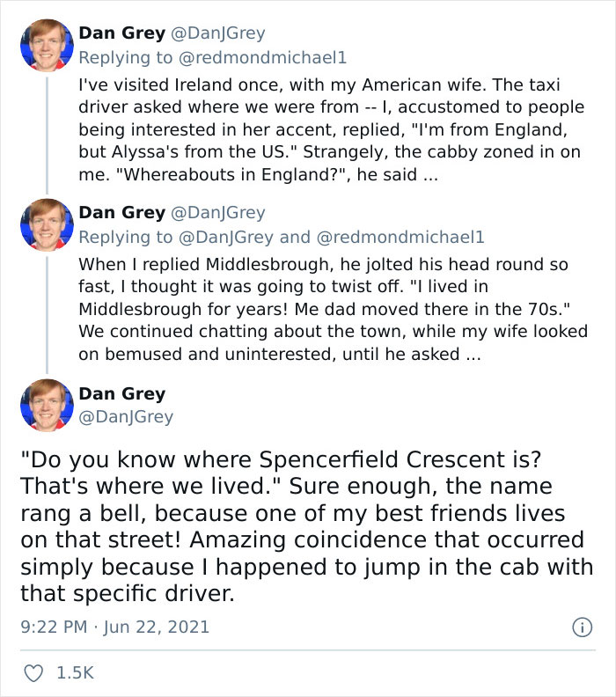Open @redmondmichael1 after 'and' in the second reply
Viewport: 616px width, 697px height.
click(400, 237)
